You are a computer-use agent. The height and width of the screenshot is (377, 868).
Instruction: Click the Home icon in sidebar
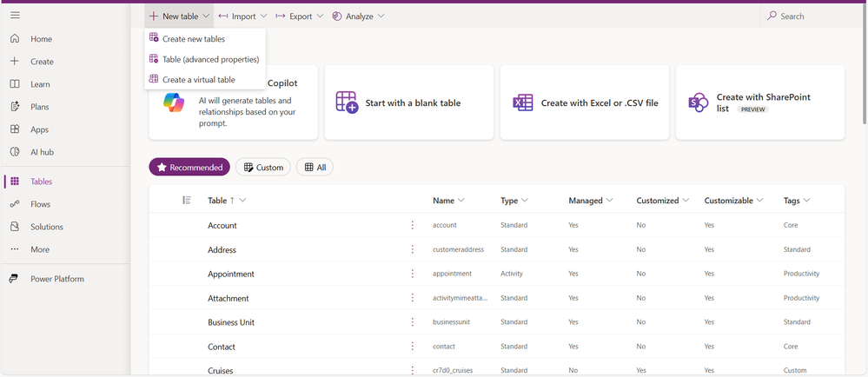click(15, 39)
